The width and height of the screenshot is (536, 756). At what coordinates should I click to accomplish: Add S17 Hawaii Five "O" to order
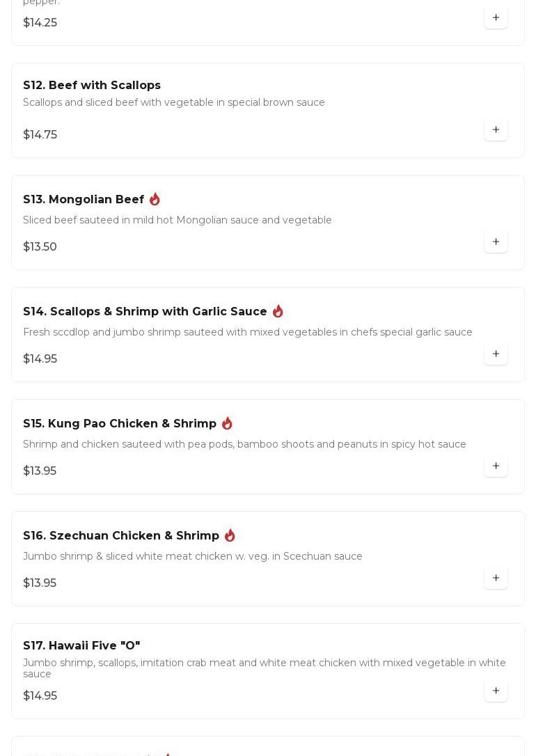click(496, 691)
